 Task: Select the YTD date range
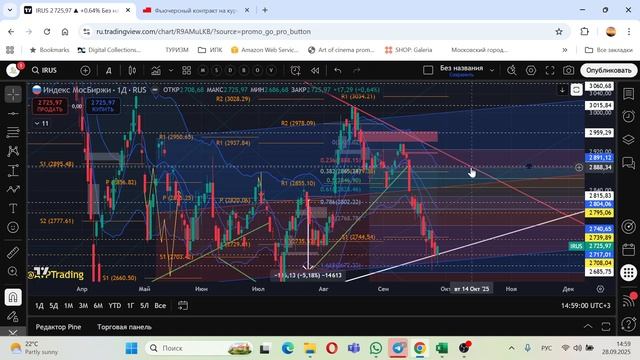click(115, 305)
